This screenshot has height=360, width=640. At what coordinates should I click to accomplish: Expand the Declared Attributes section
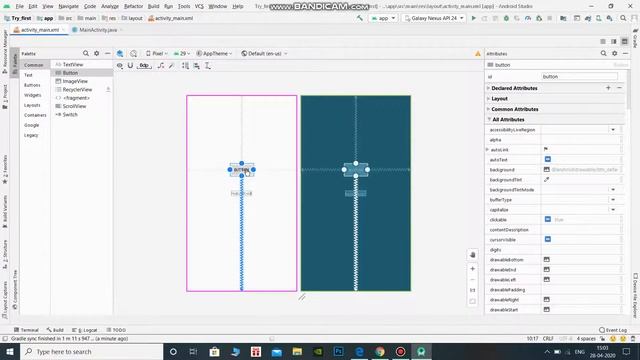click(x=489, y=88)
